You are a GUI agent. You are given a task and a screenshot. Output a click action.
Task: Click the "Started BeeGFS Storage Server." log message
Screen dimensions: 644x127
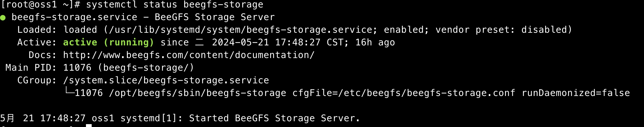pos(274,118)
